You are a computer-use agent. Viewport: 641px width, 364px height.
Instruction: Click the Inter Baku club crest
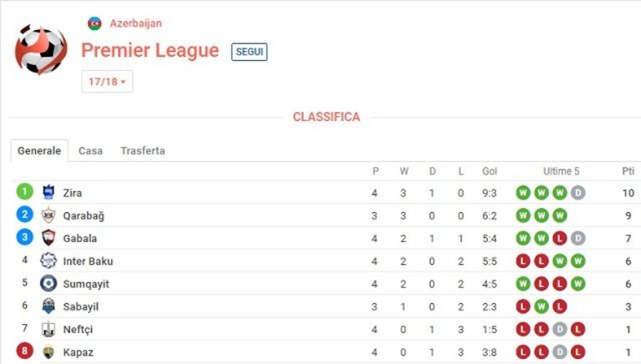click(48, 260)
